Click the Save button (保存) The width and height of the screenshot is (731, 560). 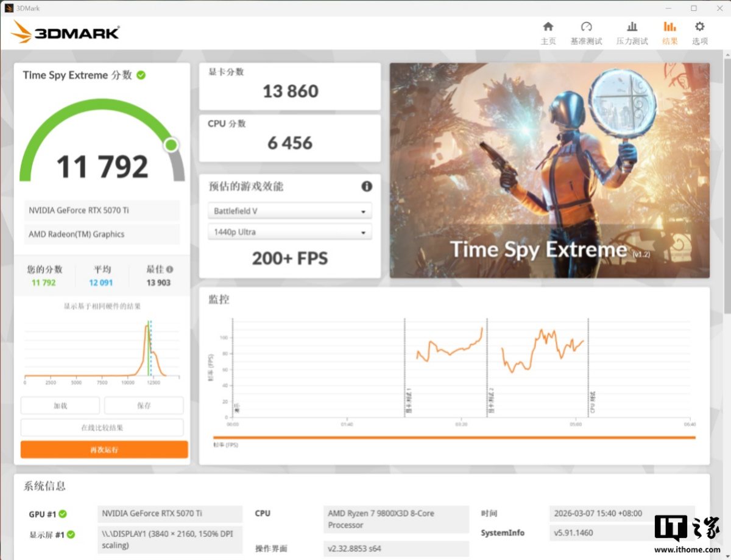pyautogui.click(x=144, y=405)
